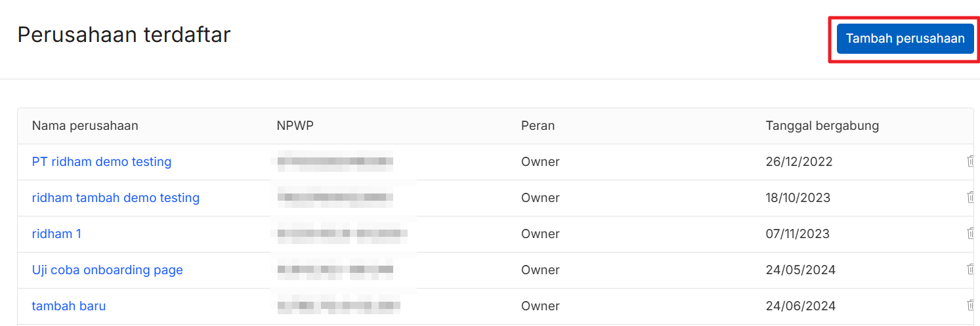
Task: Click the Tanggal bergabung column header
Action: tap(822, 126)
